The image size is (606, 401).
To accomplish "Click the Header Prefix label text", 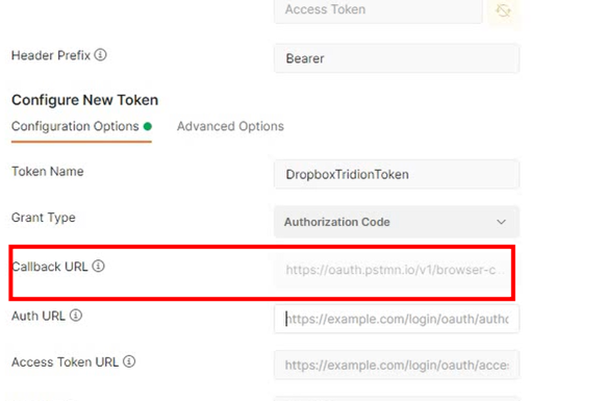I will pos(51,55).
